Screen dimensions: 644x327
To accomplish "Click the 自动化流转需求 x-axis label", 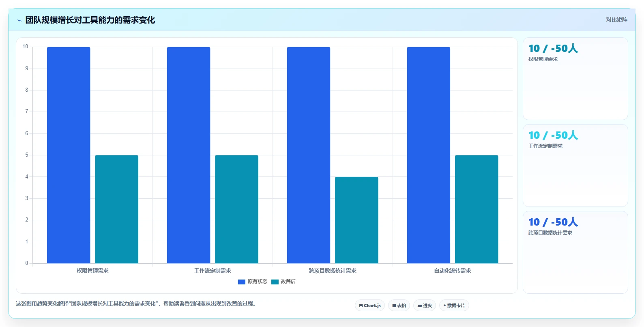I will coord(453,271).
